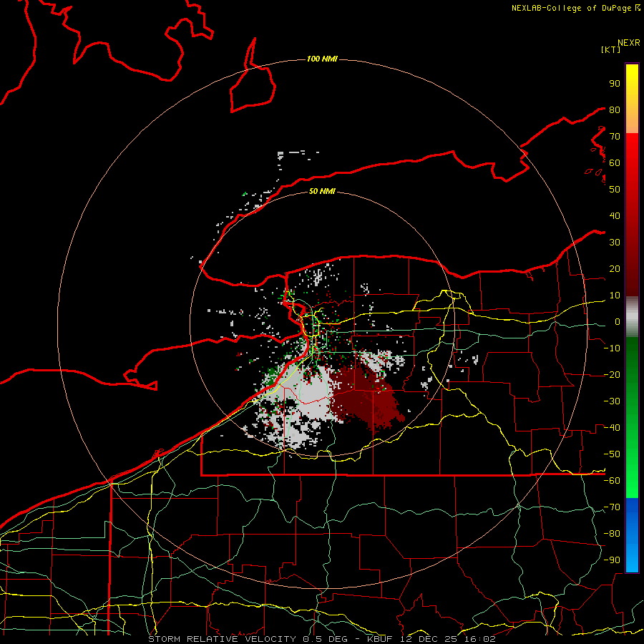Screen dimensions: 644x644
Task: Click the -50 label on velocity scale
Action: [612, 454]
